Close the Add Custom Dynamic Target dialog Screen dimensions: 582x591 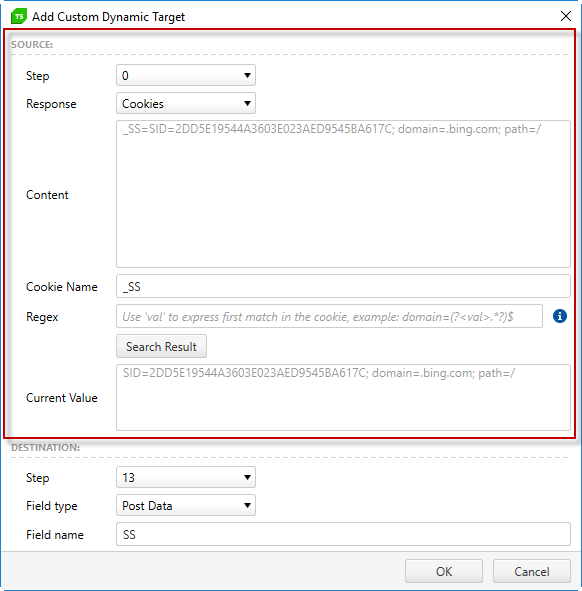pos(565,16)
